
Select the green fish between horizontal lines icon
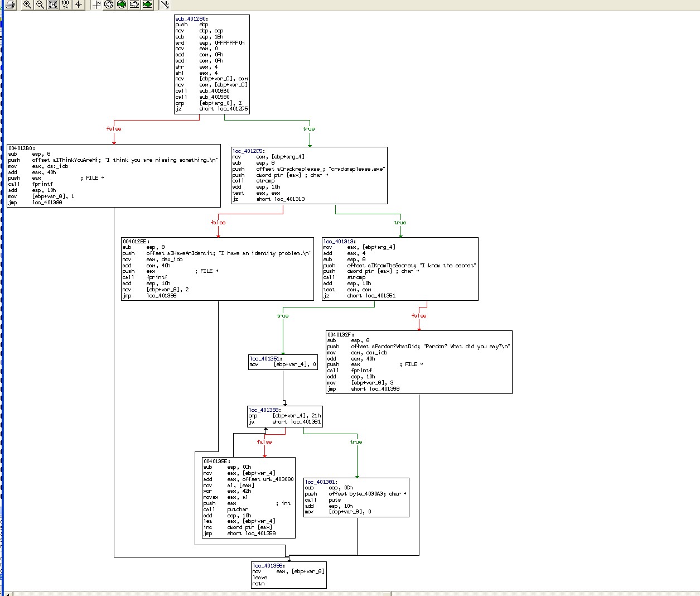click(x=147, y=4)
